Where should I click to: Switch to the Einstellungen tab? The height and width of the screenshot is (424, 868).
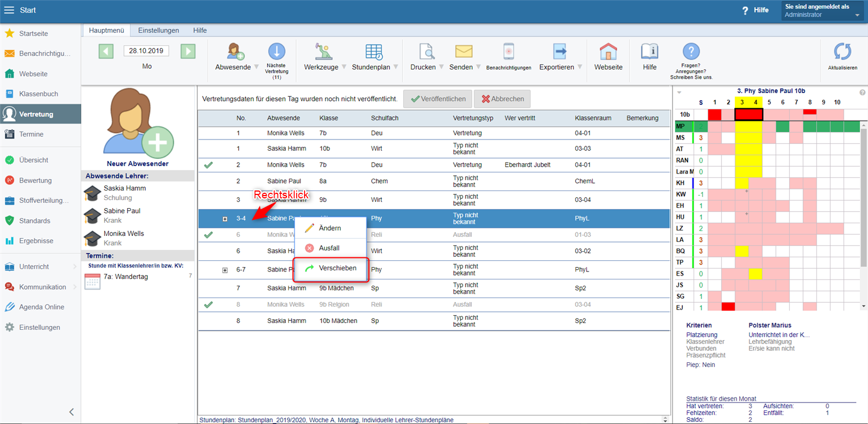point(159,31)
